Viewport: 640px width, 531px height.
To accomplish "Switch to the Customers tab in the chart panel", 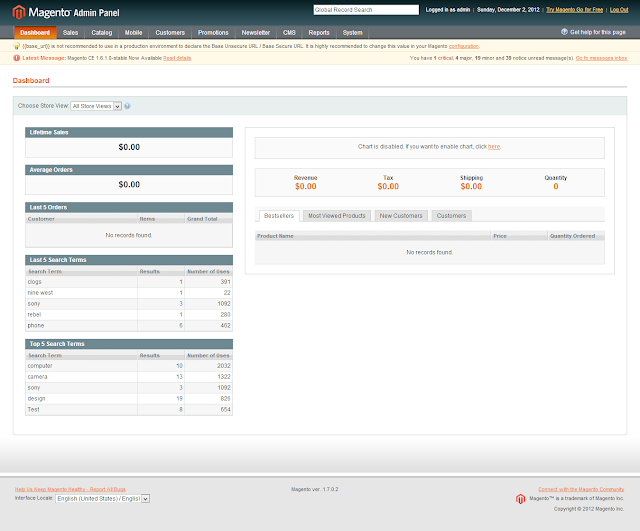I will (451, 216).
